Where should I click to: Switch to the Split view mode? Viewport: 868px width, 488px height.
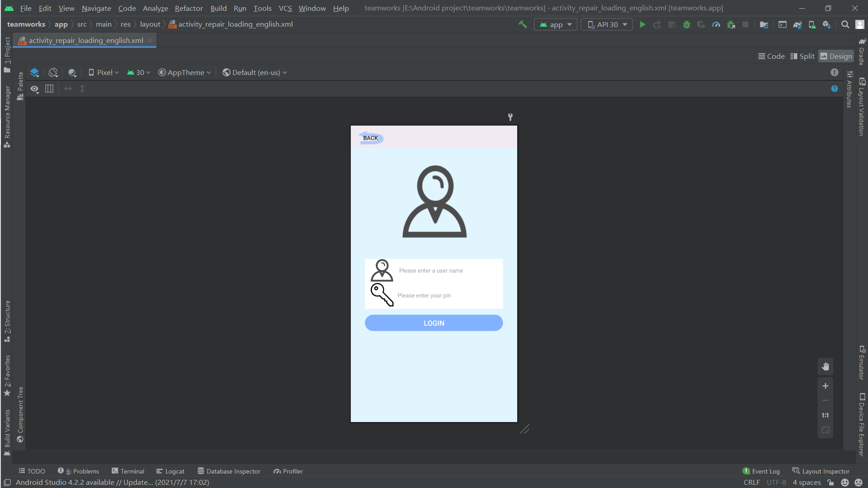[x=802, y=56]
